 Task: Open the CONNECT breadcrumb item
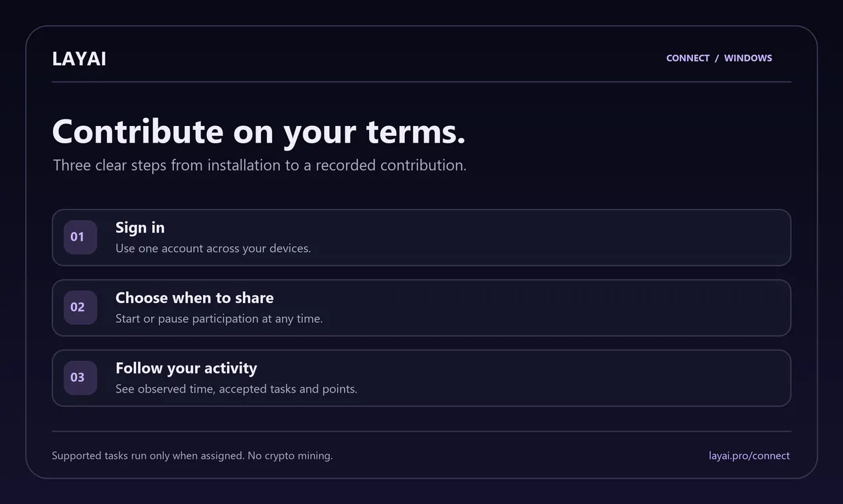[x=688, y=58]
